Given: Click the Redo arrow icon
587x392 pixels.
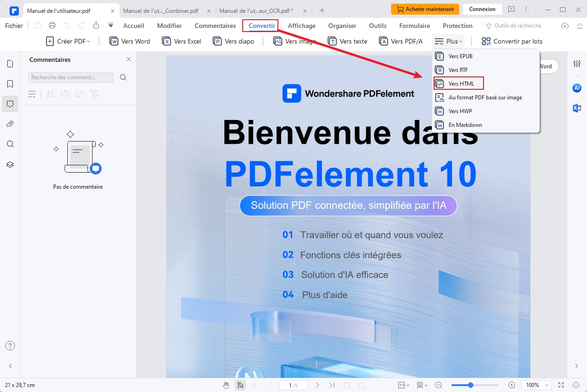Looking at the screenshot, I should pyautogui.click(x=82, y=26).
